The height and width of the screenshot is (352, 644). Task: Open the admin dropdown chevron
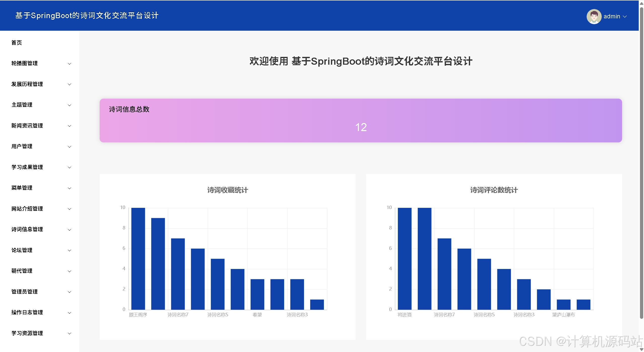625,17
